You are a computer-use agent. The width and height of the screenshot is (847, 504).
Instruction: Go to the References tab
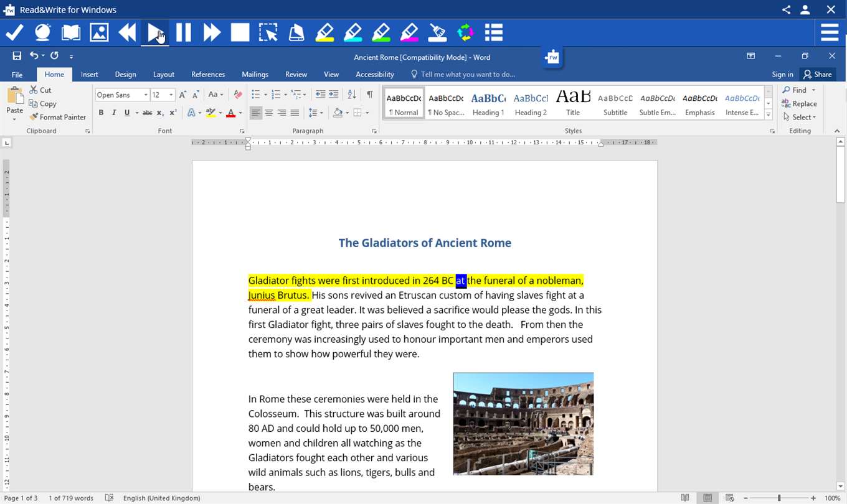[x=208, y=74]
